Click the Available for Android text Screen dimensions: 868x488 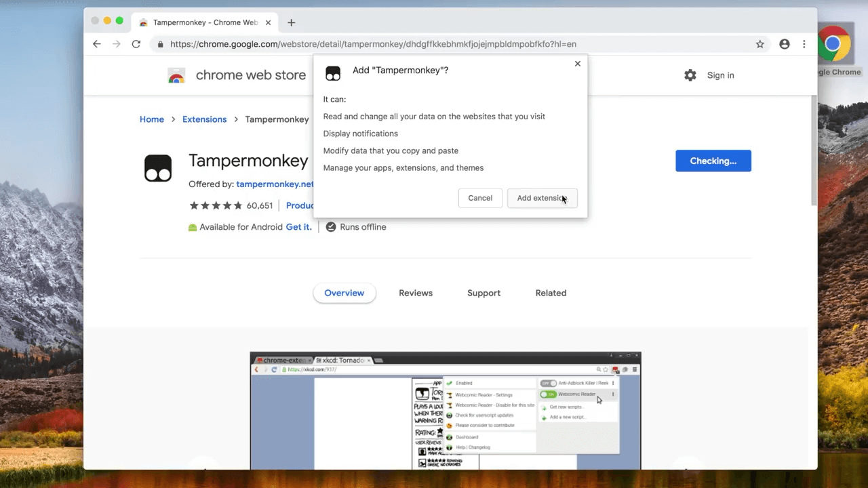(x=241, y=227)
